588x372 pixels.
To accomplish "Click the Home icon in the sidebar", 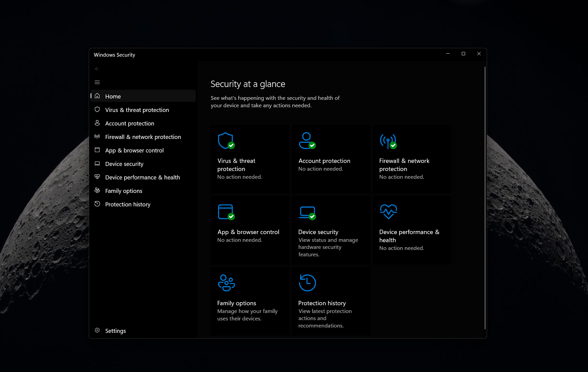I will [97, 96].
